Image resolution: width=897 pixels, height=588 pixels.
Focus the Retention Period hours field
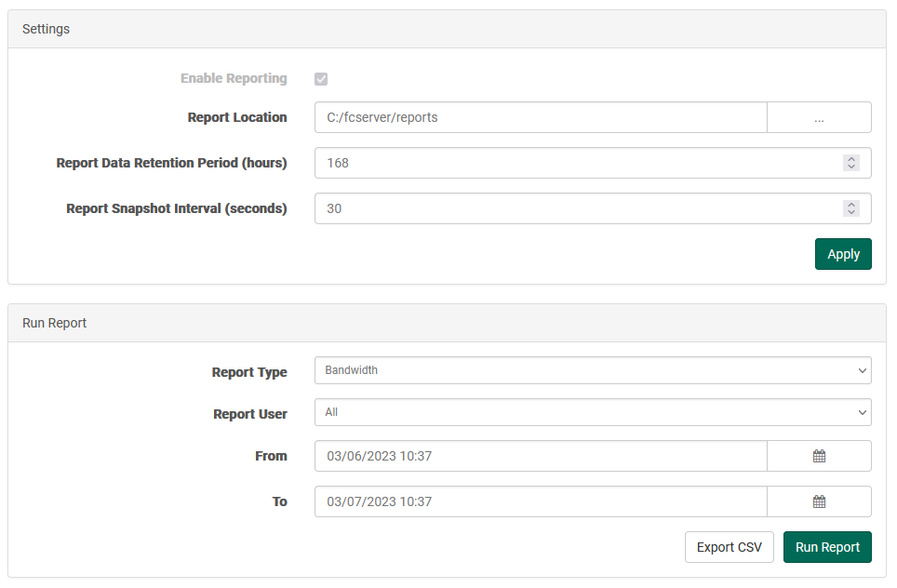click(x=593, y=163)
